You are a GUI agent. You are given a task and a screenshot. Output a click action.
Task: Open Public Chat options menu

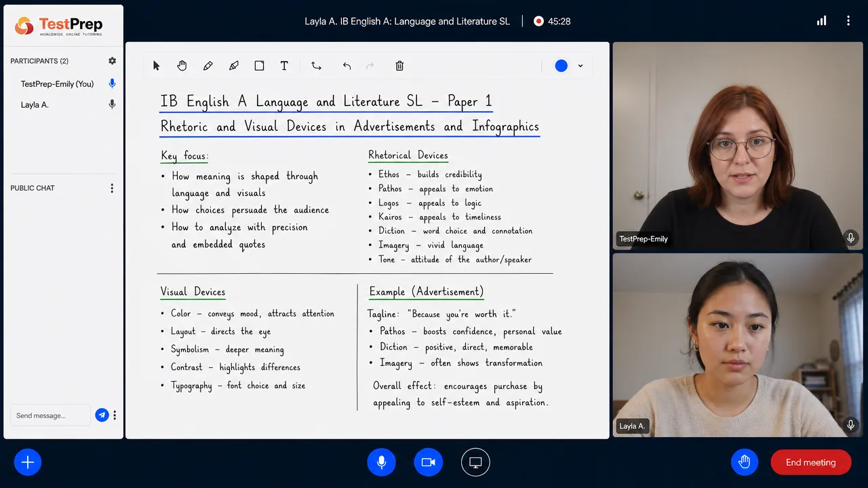113,188
